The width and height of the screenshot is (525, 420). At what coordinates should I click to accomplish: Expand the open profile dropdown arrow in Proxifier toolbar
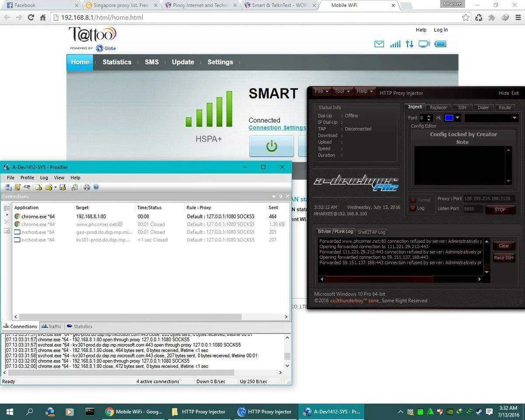point(55,187)
